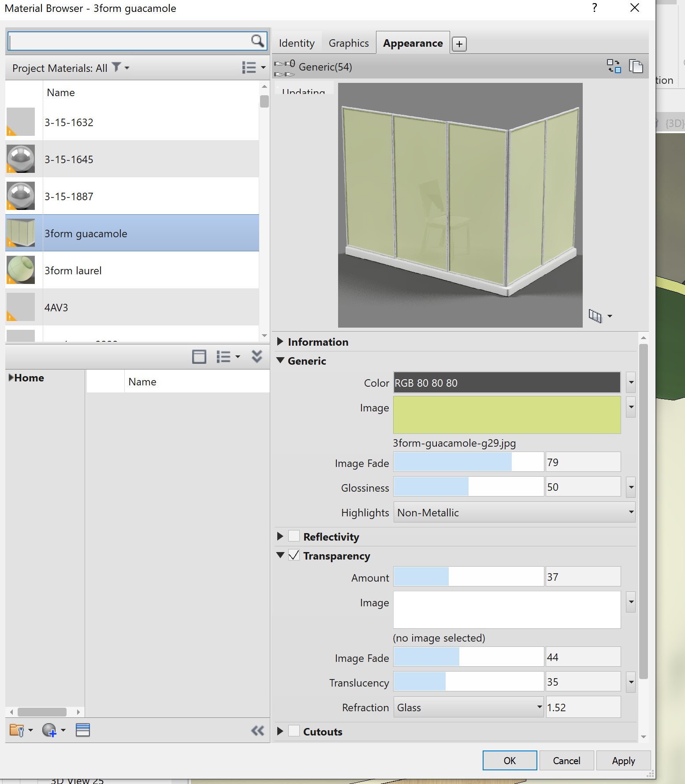Viewport: 685px width, 784px height.
Task: Open the asset browser icon
Action: (x=83, y=730)
